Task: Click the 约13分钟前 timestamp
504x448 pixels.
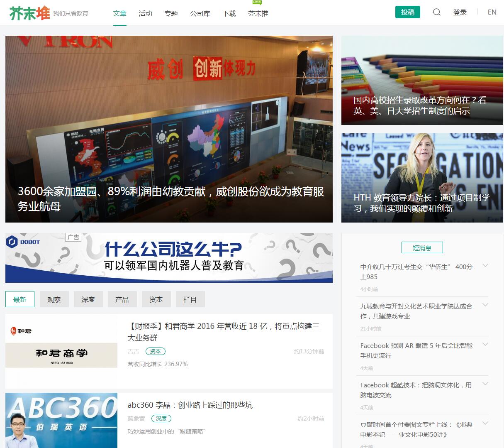Action: click(309, 351)
